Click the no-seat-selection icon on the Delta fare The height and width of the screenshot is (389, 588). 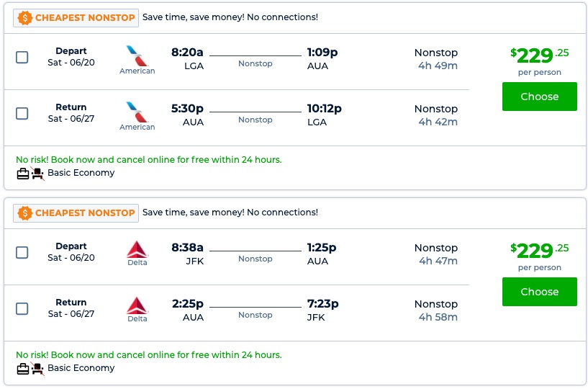37,369
